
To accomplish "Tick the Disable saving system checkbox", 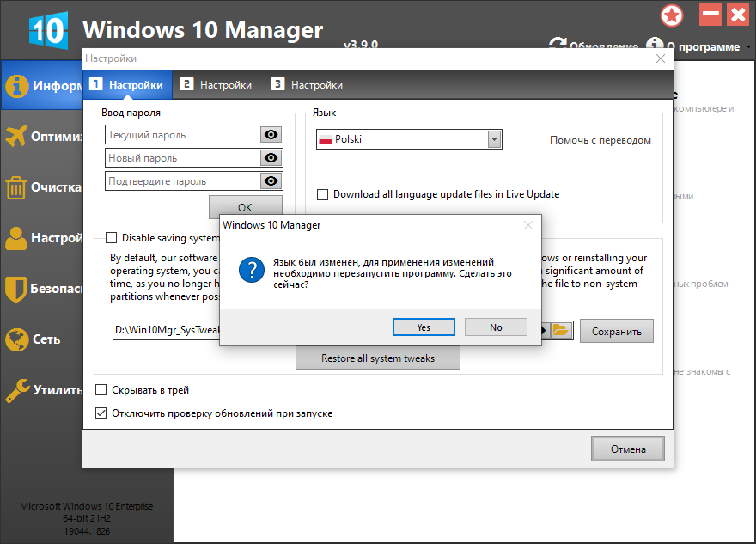I will tap(112, 238).
